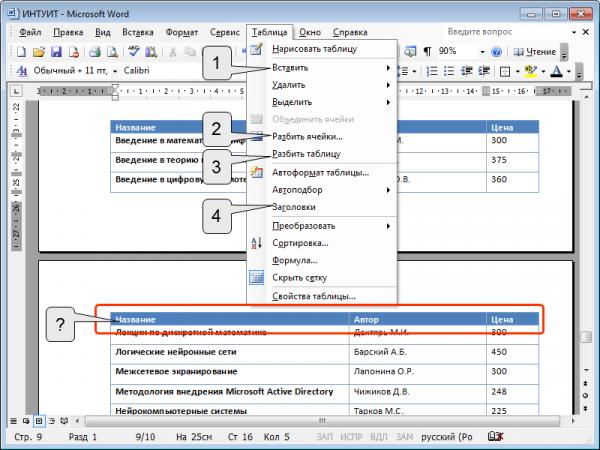Open Print Preview icon

click(x=112, y=52)
